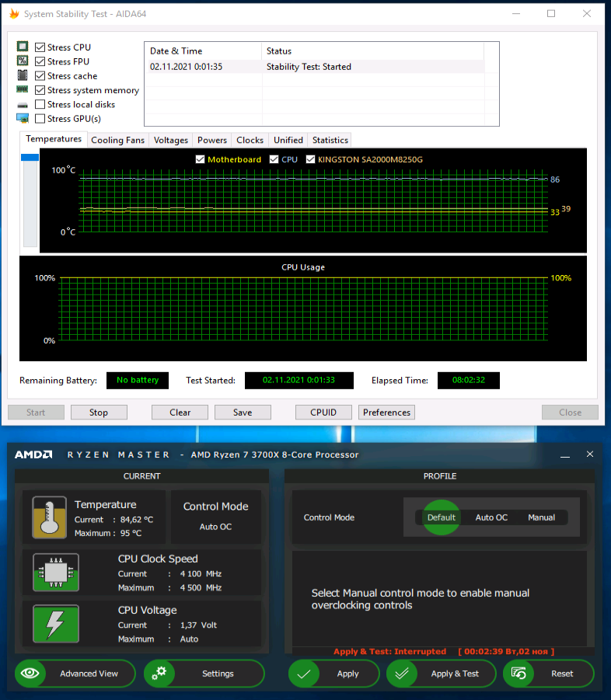
Task: Click the gears icon on Settings button
Action: tap(159, 674)
